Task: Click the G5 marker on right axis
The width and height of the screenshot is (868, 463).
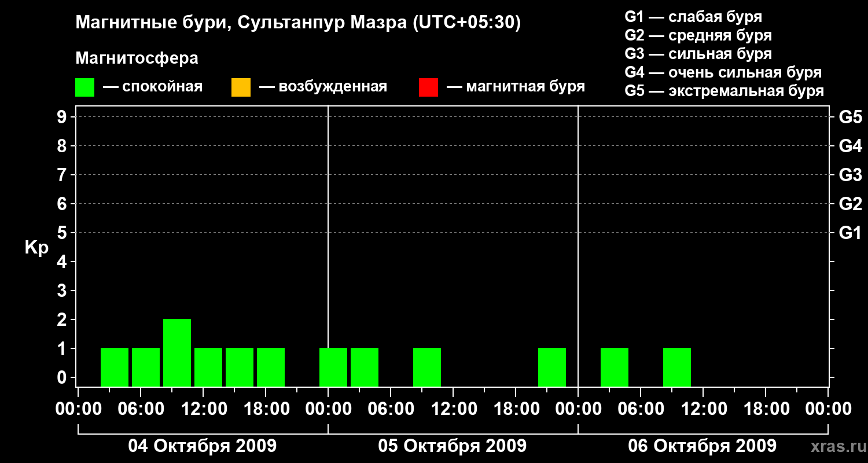Action: click(x=850, y=117)
